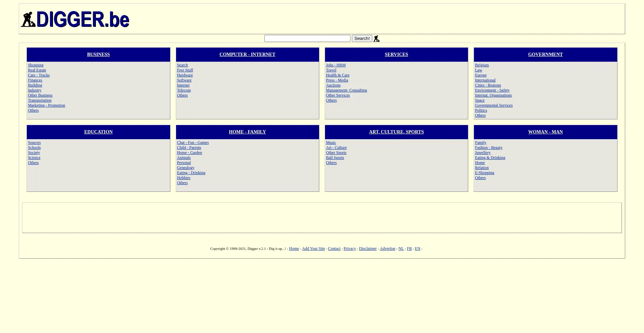Screen dimensions: 644x333
Task: Open the Transportation link
Action: (x=40, y=100)
